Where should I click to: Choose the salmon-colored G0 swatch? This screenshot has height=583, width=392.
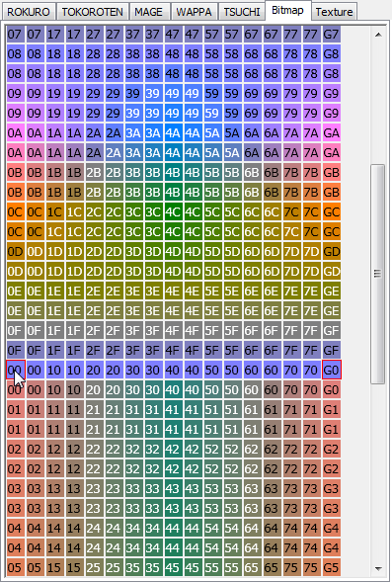click(331, 389)
